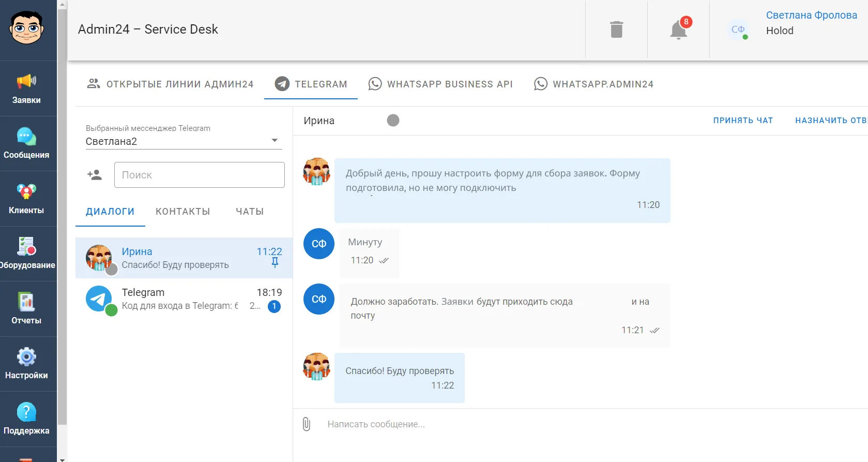Open the Отчеты reports section
Viewport: 868px width, 462px height.
click(26, 309)
